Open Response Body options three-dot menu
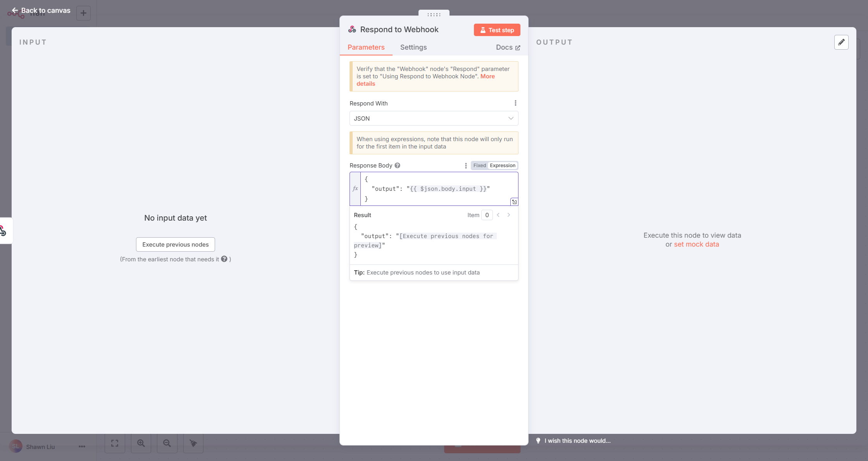This screenshot has width=868, height=461. (466, 166)
